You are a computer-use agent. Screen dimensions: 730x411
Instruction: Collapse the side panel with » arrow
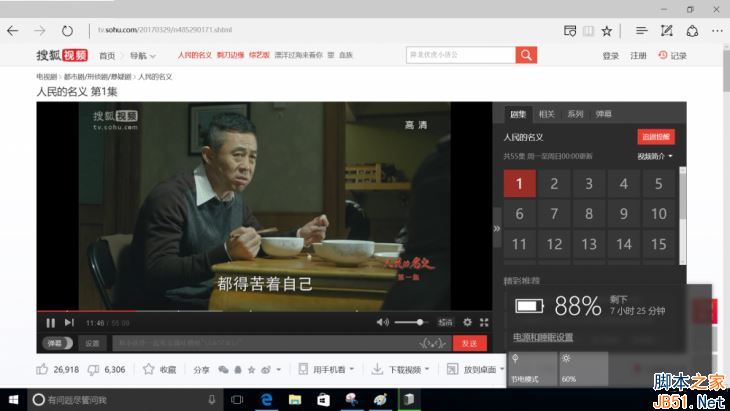497,228
